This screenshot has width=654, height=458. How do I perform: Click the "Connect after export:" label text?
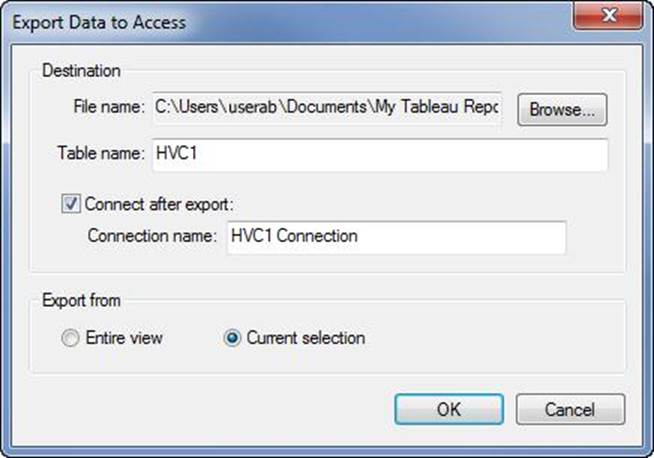(x=158, y=204)
